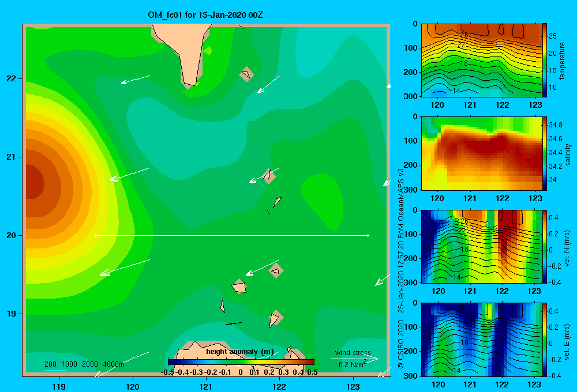Click longitude '122' under the vel. E panel

pos(502,385)
